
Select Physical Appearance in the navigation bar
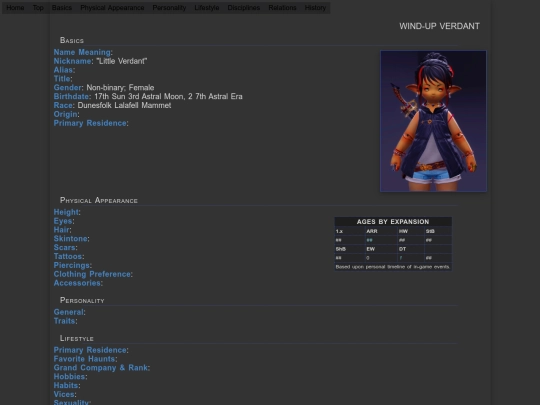(x=112, y=8)
